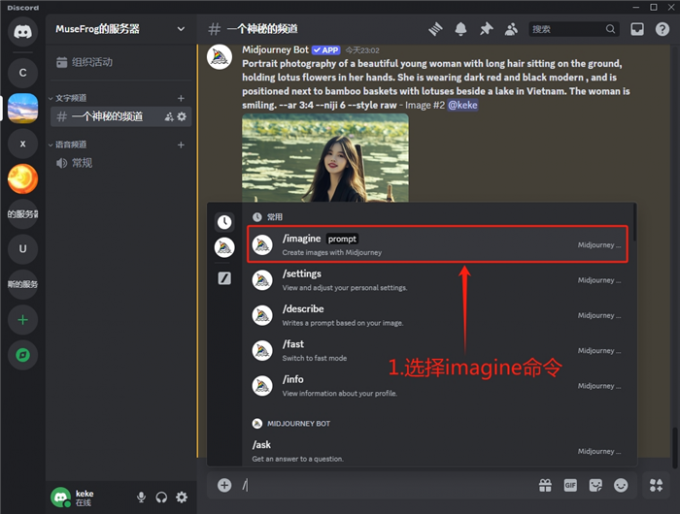Click the search box in header

click(x=573, y=29)
